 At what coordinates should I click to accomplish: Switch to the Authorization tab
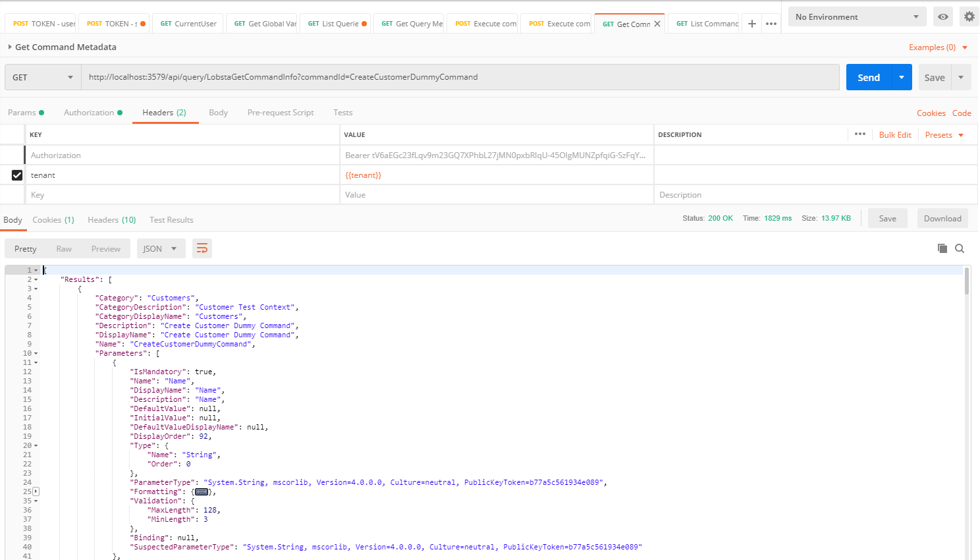pos(89,113)
